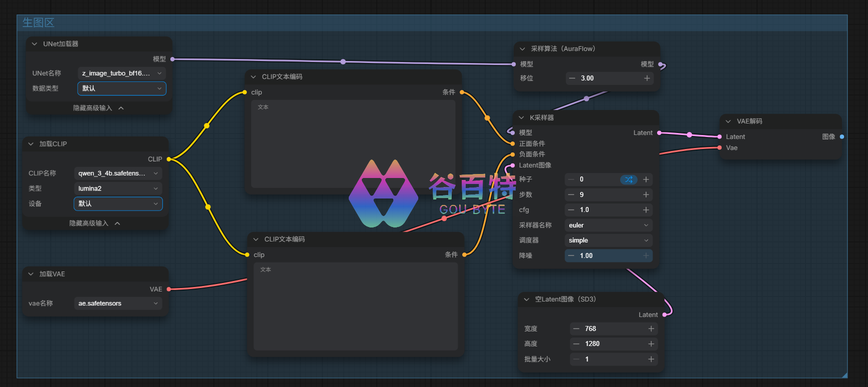Click the 步数 value field showing 9

pyautogui.click(x=609, y=194)
